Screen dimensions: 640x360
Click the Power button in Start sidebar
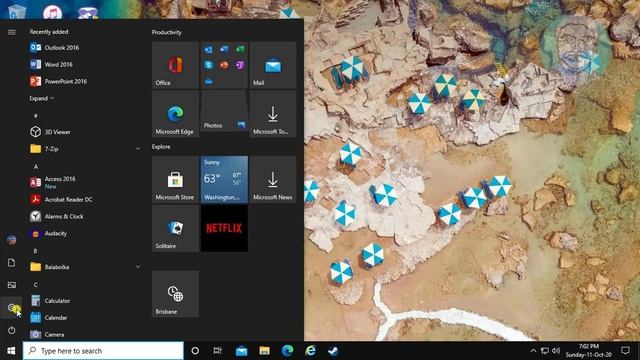pyautogui.click(x=11, y=330)
